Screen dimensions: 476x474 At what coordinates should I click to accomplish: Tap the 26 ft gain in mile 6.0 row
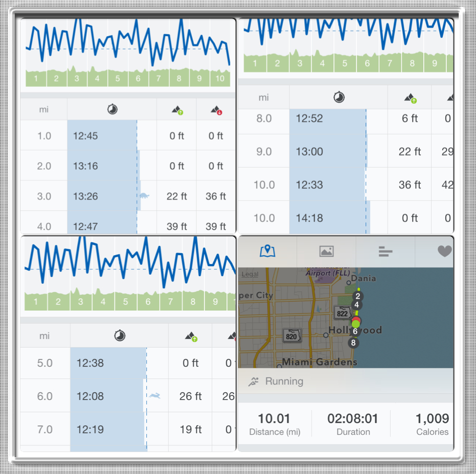[x=190, y=396]
